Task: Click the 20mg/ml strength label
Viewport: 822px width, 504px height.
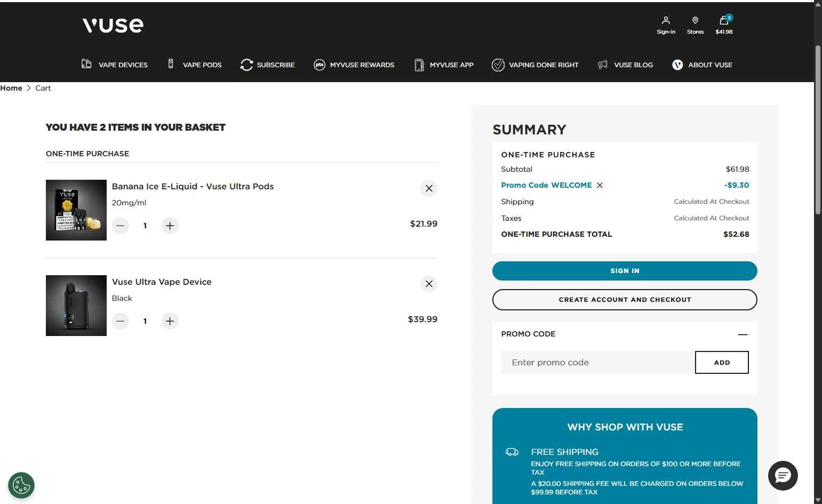Action: [129, 203]
